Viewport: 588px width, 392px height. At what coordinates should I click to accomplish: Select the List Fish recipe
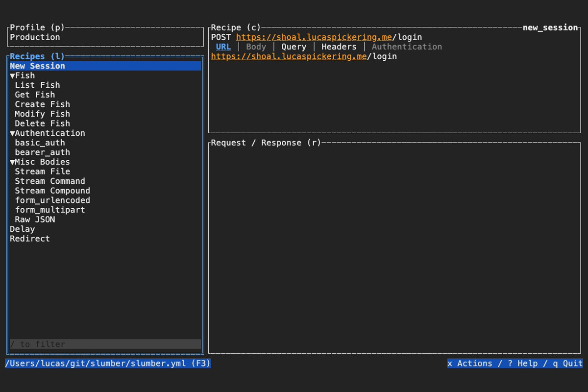[x=37, y=85]
